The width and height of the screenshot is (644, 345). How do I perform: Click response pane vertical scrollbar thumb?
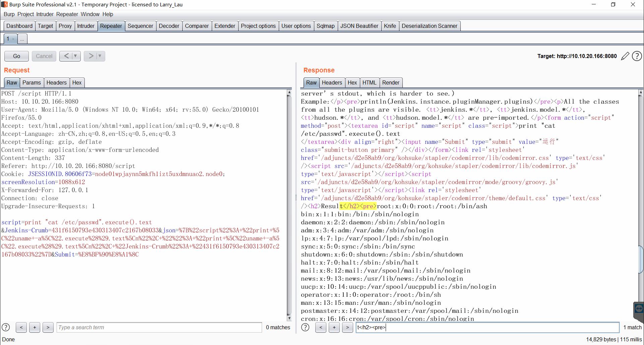tap(641, 259)
